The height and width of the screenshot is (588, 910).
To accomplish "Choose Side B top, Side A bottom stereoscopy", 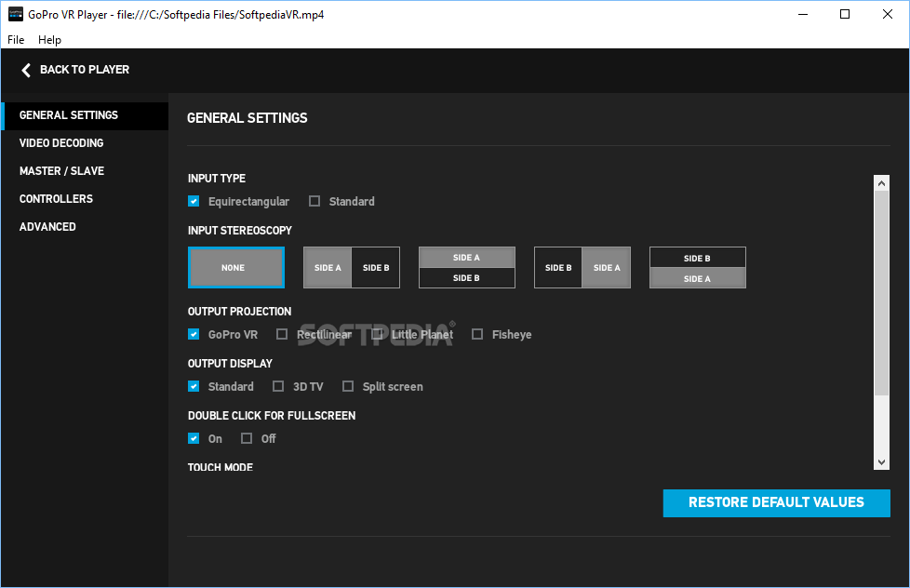I will [x=698, y=268].
